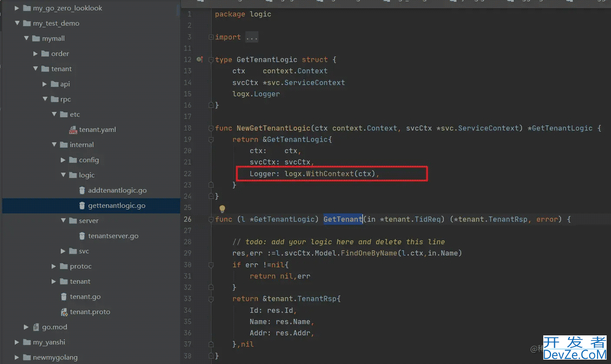
Task: Click the highlighted GetTenant method name
Action: (x=343, y=219)
